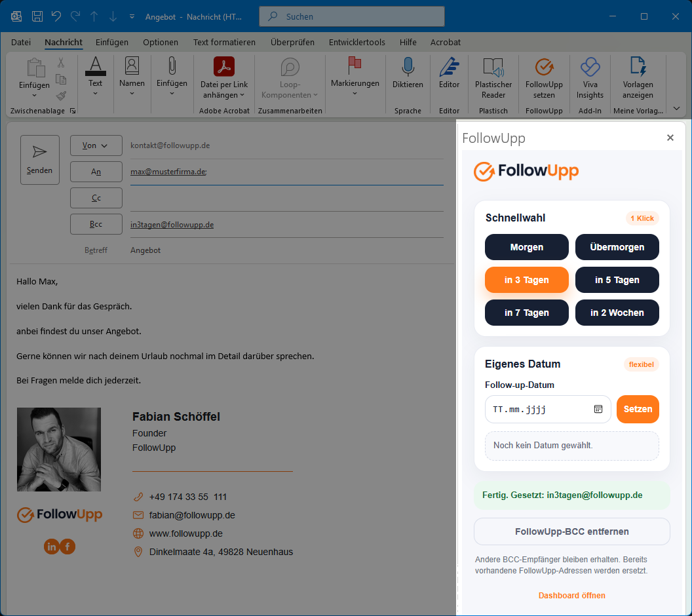Go to previous item with up arrow
Screen dimensions: 692x616
[x=94, y=17]
